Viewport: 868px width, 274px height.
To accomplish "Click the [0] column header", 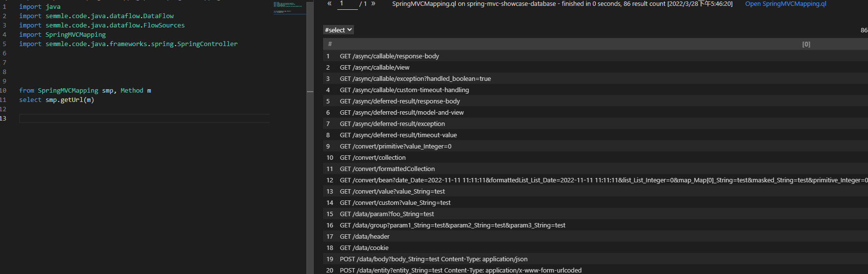I will click(x=806, y=44).
